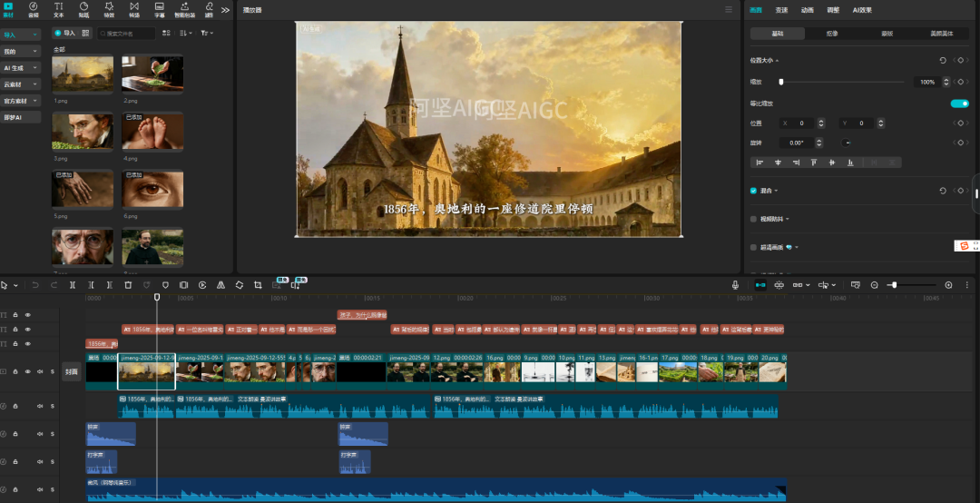980x503 pixels.
Task: Click align-top icon in the alignment row
Action: click(814, 162)
